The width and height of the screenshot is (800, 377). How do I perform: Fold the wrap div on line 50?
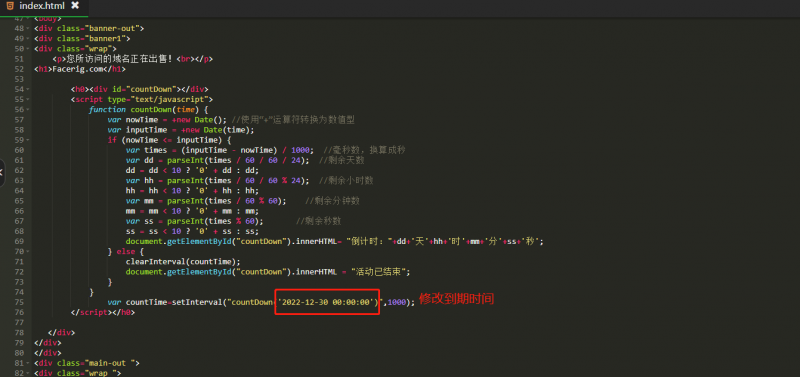(29, 49)
